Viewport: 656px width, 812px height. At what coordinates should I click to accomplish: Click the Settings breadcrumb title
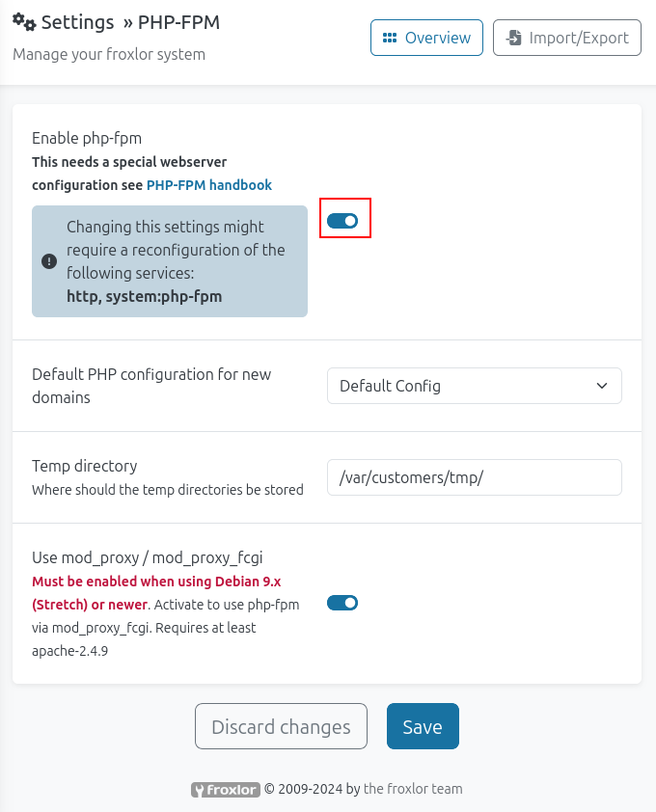(78, 22)
